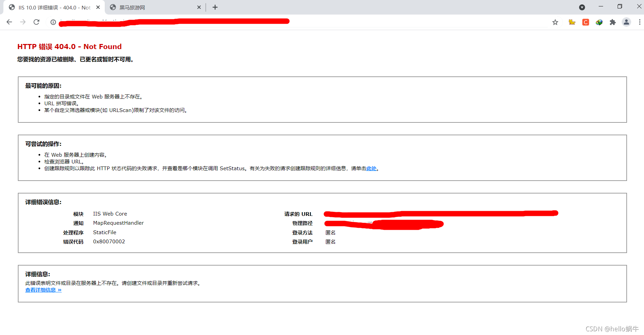644x335 pixels.
Task: View site information icon in address bar
Action: (x=53, y=22)
